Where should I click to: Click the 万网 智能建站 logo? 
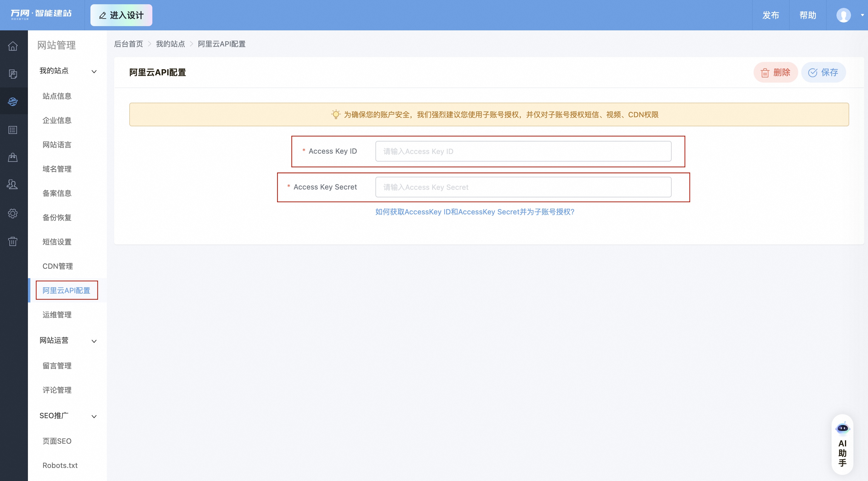tap(41, 14)
